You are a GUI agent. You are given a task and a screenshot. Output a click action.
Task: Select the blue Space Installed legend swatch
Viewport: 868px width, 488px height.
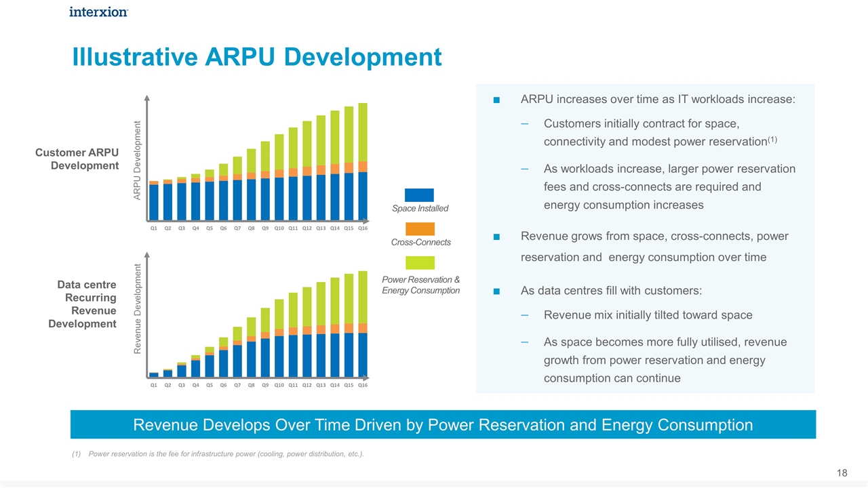pos(419,195)
